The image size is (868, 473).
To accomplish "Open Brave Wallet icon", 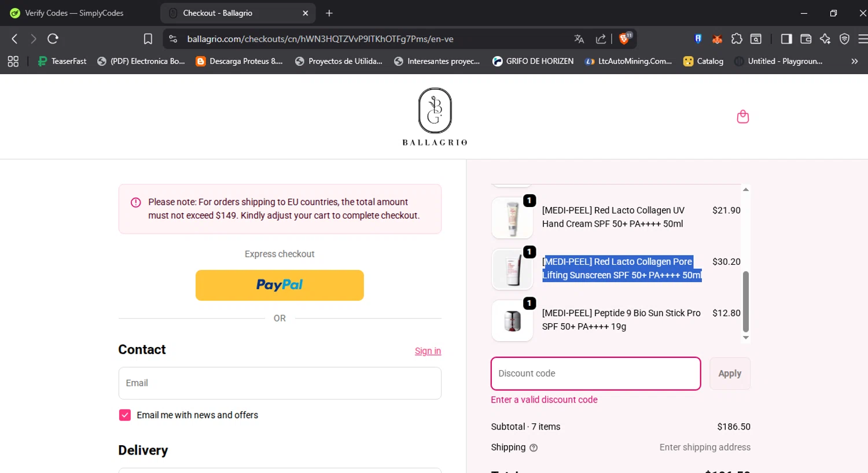I will coord(806,39).
